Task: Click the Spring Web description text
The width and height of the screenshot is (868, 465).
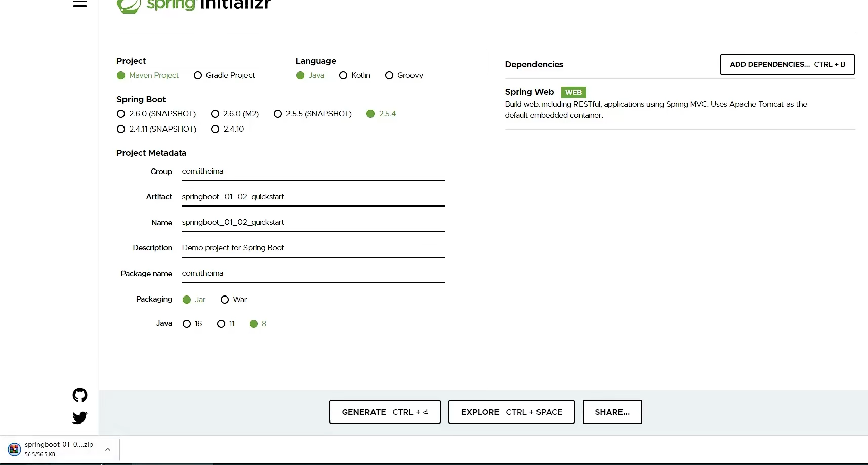Action: [x=656, y=110]
